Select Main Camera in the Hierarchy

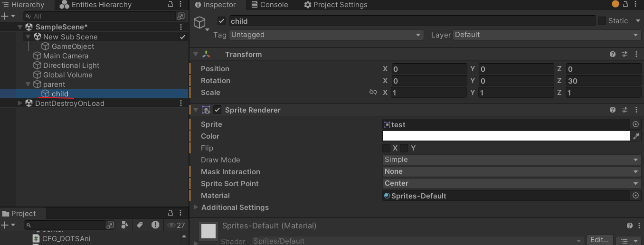coord(66,56)
